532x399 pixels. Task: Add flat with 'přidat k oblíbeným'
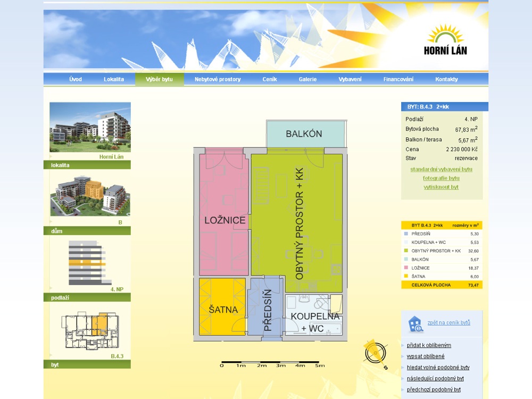coord(429,345)
